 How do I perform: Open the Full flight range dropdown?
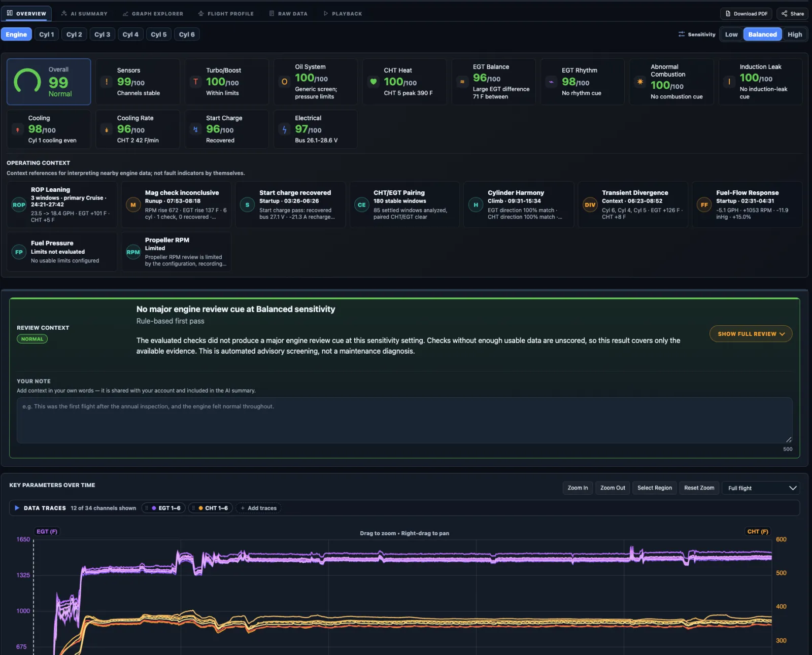pyautogui.click(x=761, y=488)
